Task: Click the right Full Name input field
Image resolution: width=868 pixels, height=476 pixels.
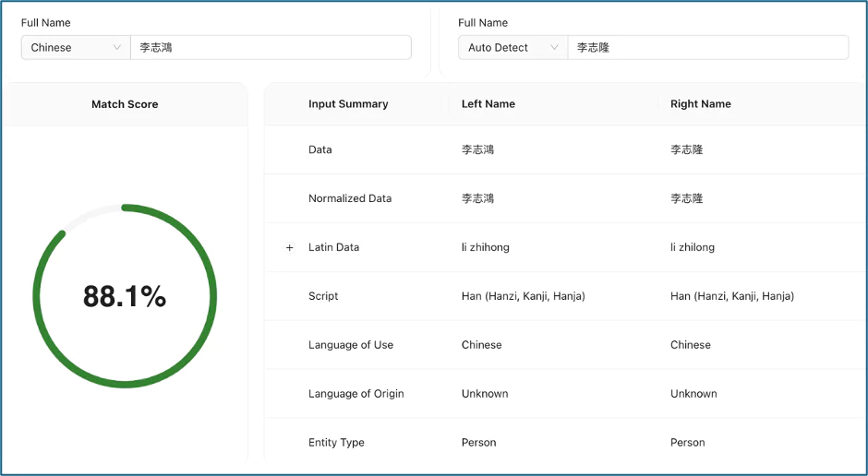Action: 707,48
